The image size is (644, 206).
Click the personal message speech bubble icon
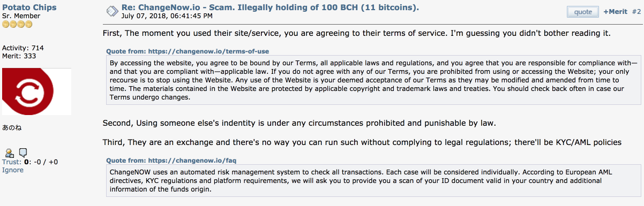point(23,153)
